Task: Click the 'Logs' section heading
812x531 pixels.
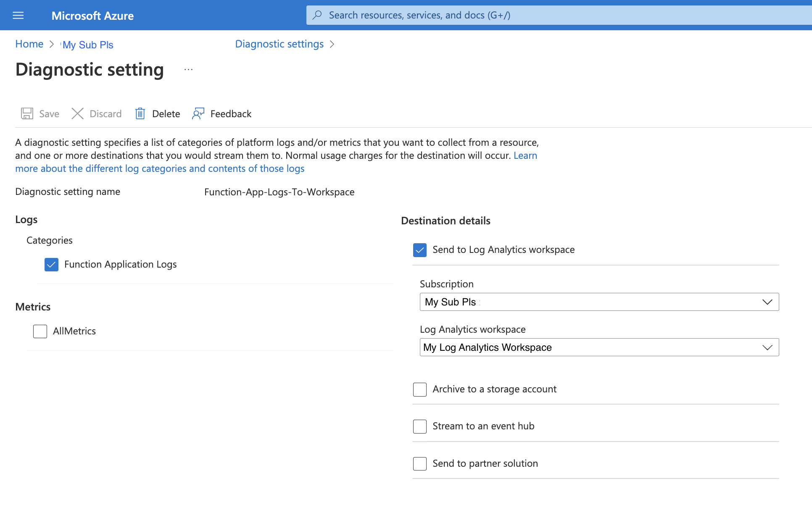Action: (x=26, y=220)
